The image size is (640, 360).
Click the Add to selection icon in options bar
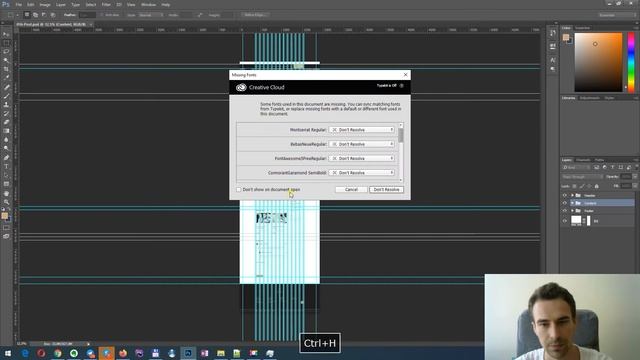click(x=36, y=15)
